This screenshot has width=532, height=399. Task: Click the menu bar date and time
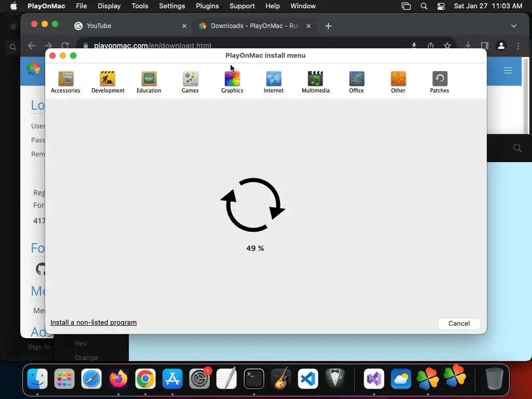(488, 6)
